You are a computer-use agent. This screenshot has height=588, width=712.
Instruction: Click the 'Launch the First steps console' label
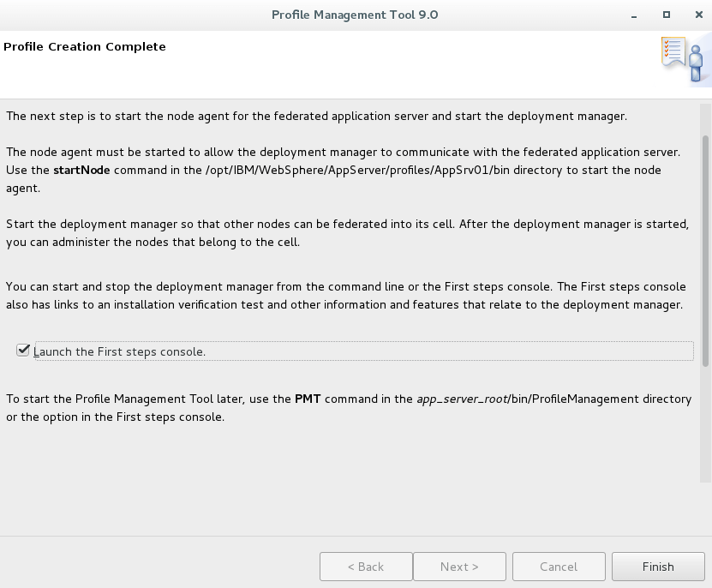click(120, 351)
